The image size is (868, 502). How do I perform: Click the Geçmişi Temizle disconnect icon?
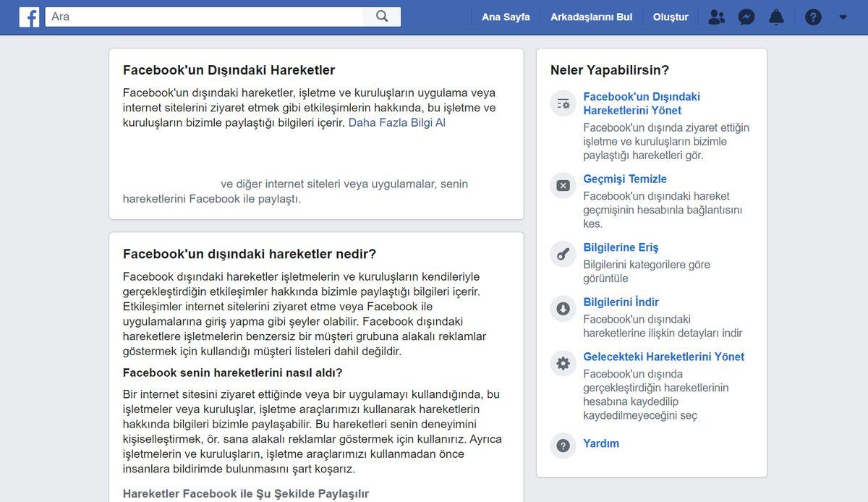(563, 185)
